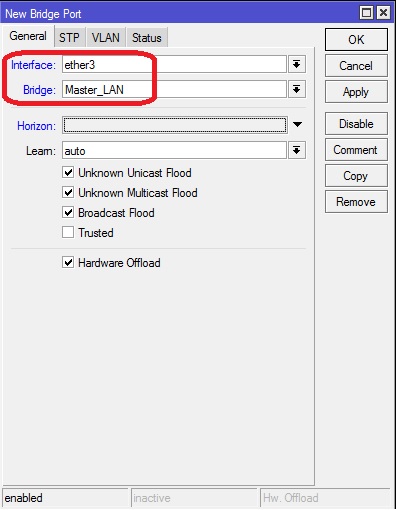Copy the bridge port entry
Viewport: 396px width, 510px height.
pos(356,176)
